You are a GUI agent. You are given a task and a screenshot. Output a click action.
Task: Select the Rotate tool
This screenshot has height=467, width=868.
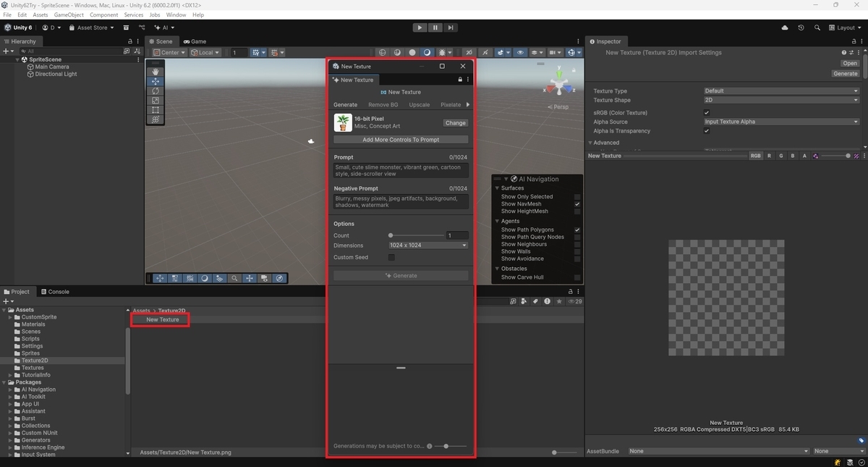pyautogui.click(x=155, y=91)
